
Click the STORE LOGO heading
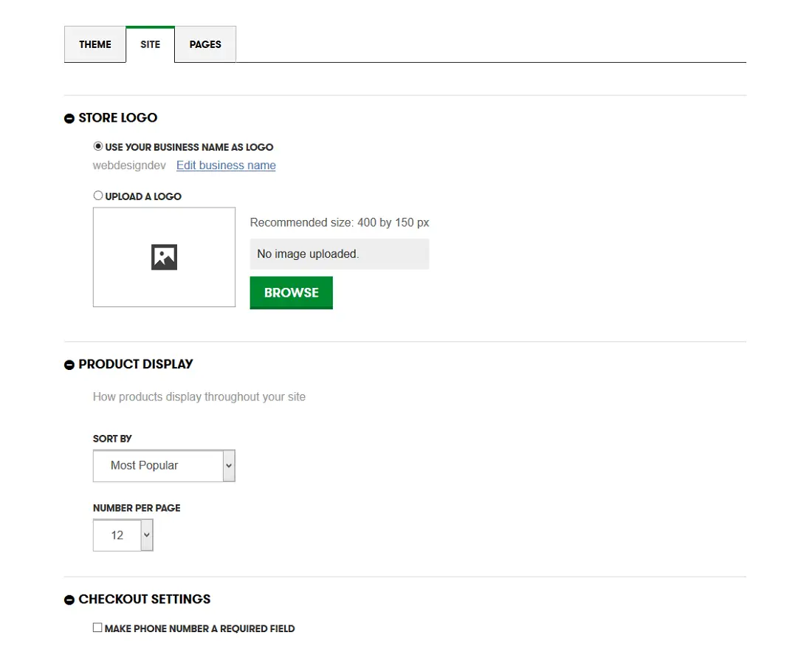click(x=118, y=118)
